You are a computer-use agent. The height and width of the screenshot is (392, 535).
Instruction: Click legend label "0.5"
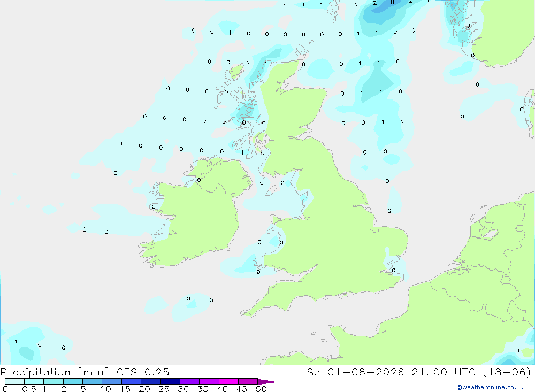29,389
